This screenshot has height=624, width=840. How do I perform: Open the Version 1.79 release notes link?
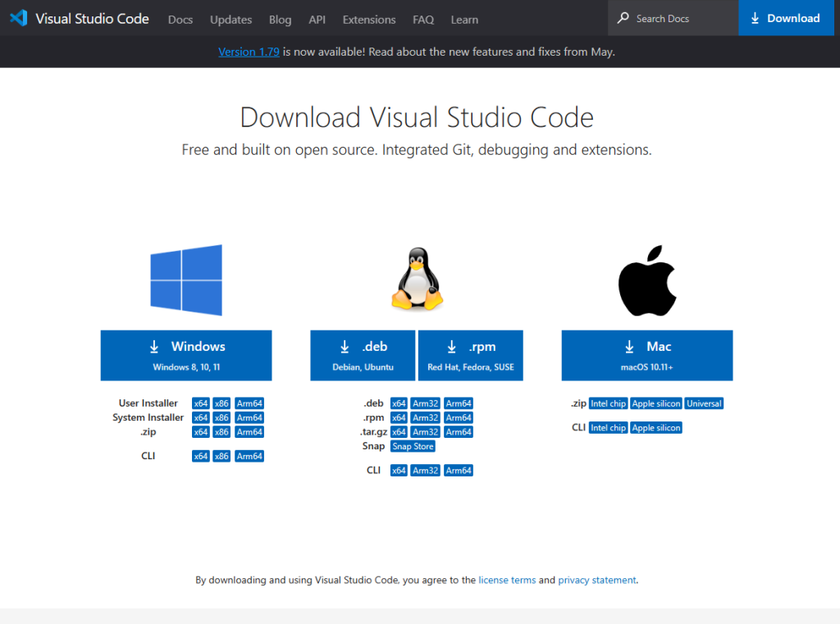(249, 52)
